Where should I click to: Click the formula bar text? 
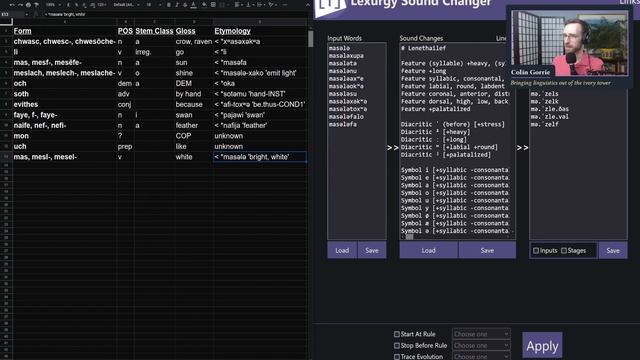point(65,14)
